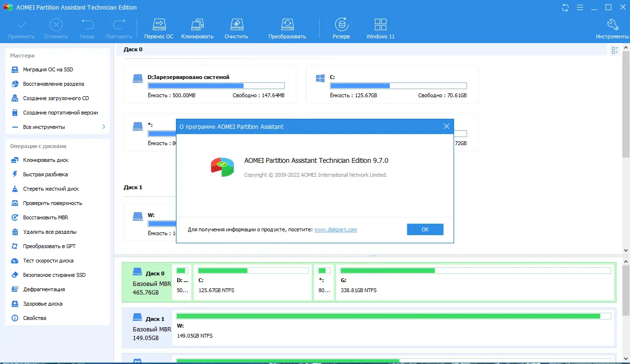
Task: Select the small *: block in the Диск 0 map
Action: (324, 283)
